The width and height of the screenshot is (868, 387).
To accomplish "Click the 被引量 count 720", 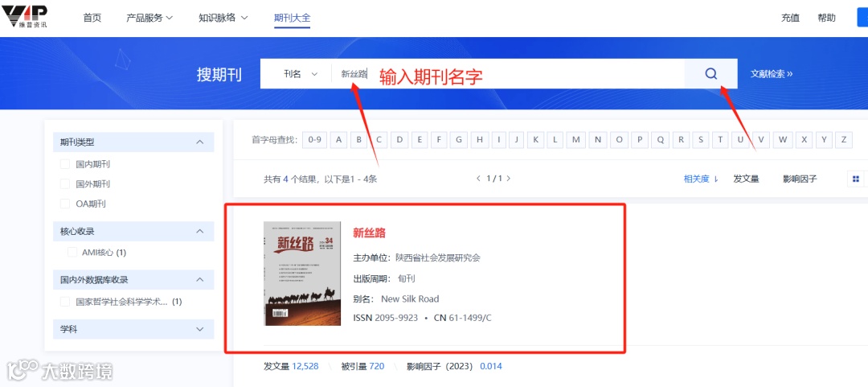I will 376,367.
